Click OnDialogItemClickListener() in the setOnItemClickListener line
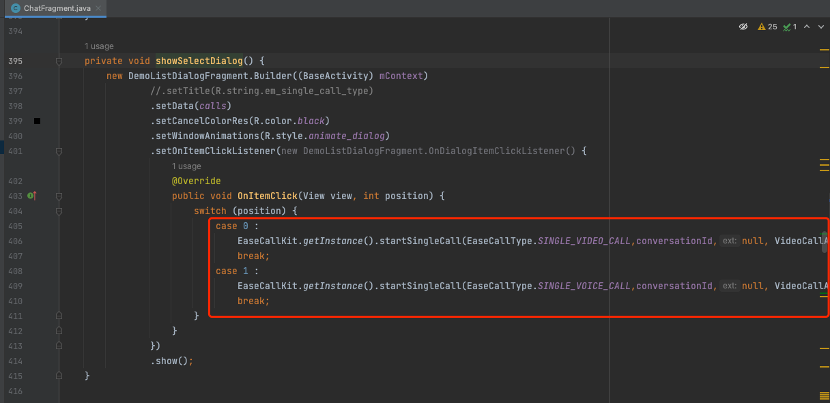Screen dimensions: 830x404 [502, 151]
